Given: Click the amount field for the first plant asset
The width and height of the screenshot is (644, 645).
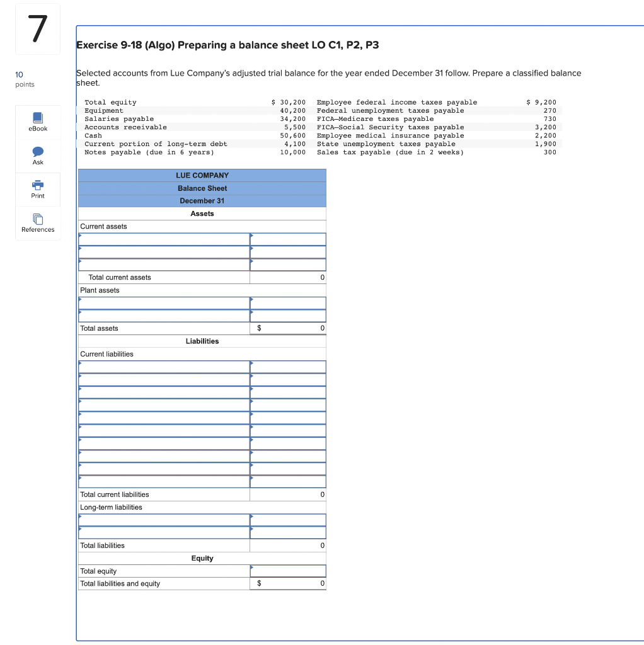Looking at the screenshot, I should point(287,303).
